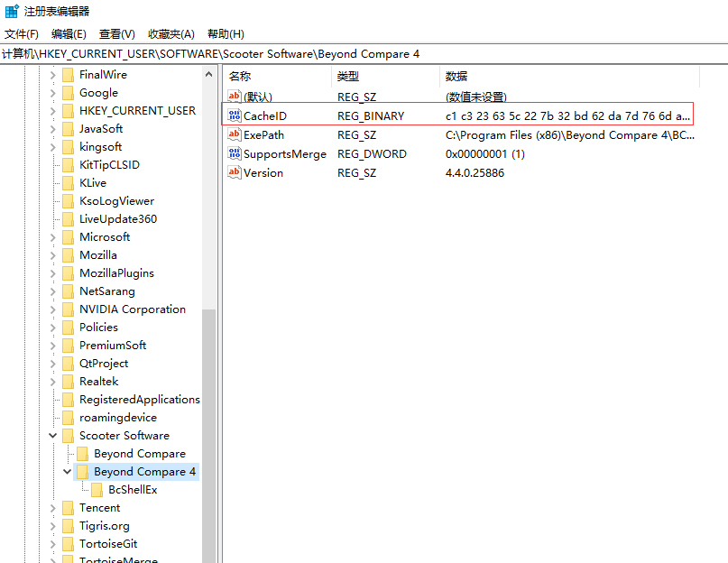Select the Beyond Compare tree item
This screenshot has height=563, width=728.
click(140, 454)
